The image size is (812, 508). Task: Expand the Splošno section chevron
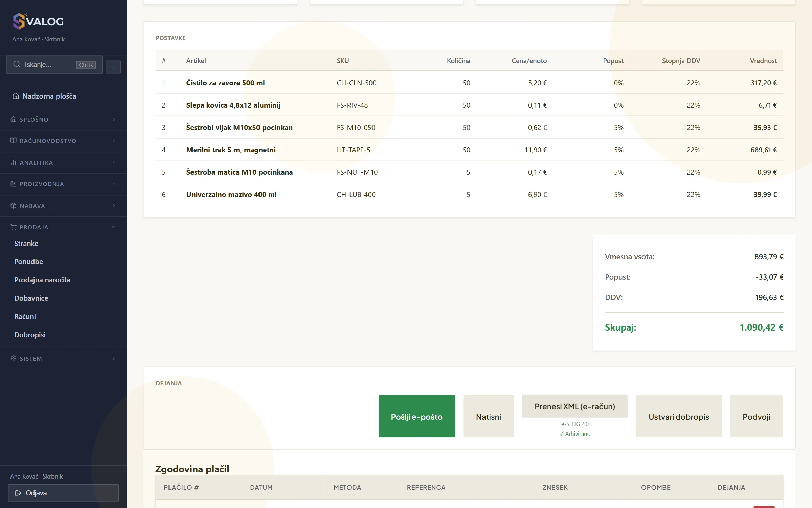(x=114, y=119)
